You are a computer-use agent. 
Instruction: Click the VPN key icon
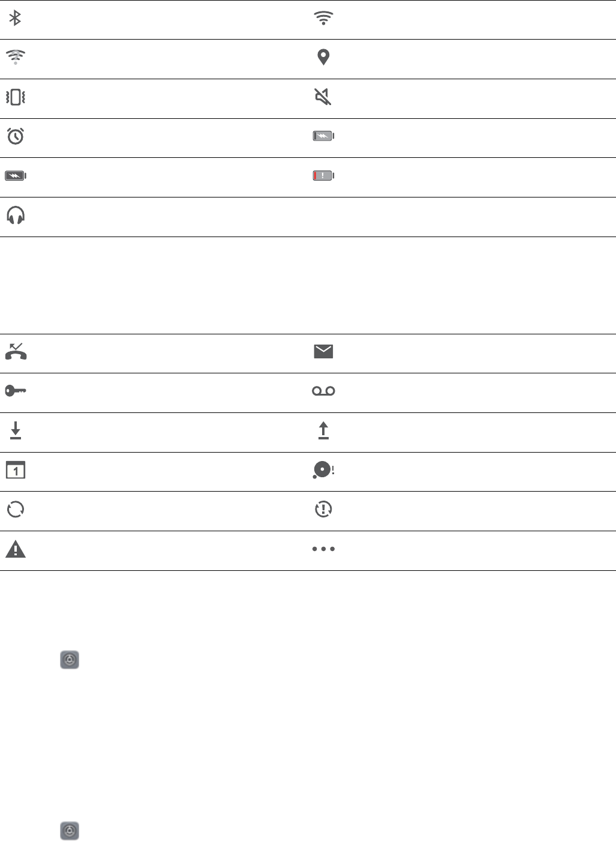click(x=16, y=391)
